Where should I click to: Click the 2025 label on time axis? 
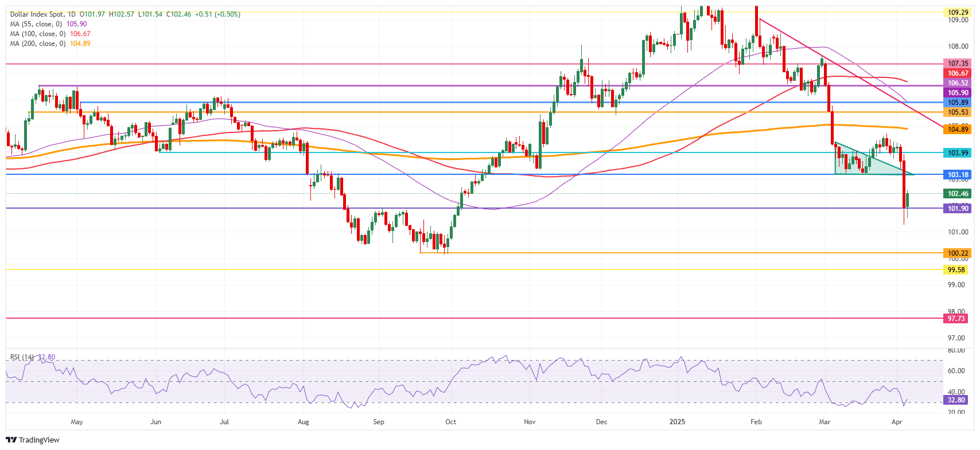677,422
